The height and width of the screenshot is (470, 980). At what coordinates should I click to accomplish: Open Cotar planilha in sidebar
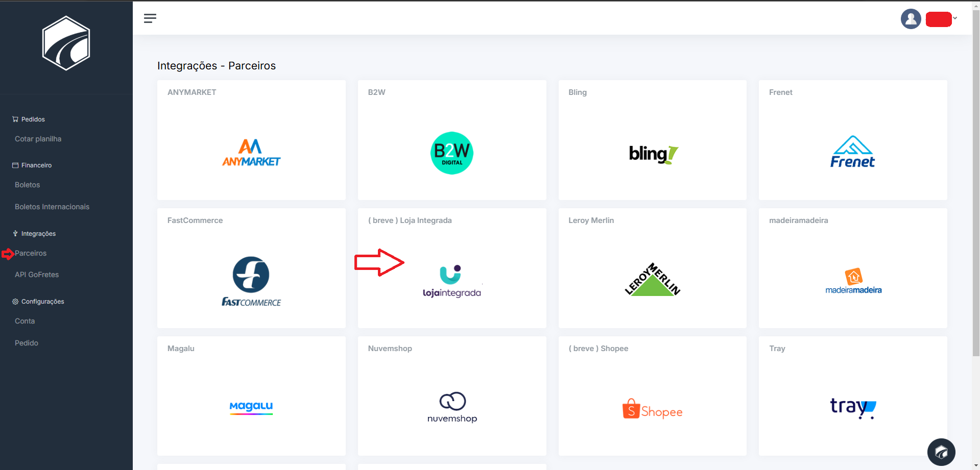[x=38, y=139]
